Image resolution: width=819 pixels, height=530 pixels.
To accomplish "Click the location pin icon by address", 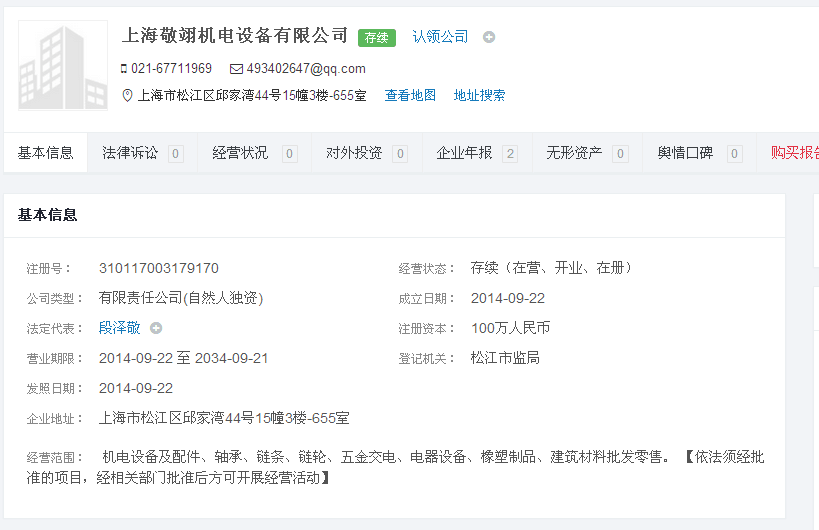I will [x=127, y=96].
